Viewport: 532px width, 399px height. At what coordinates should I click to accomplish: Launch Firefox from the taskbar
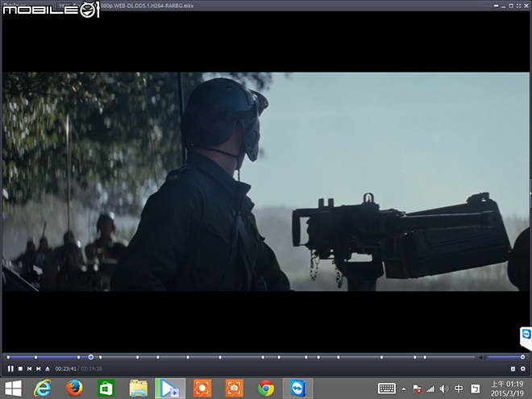74,389
